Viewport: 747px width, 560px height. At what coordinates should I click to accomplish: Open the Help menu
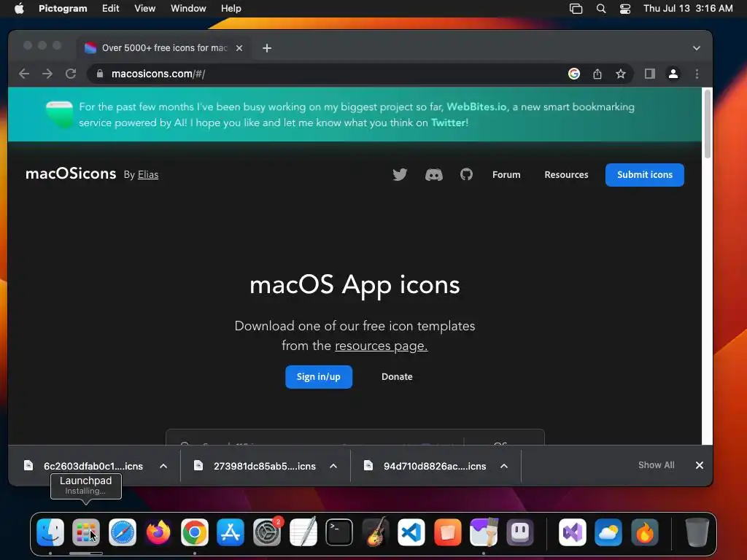click(231, 9)
